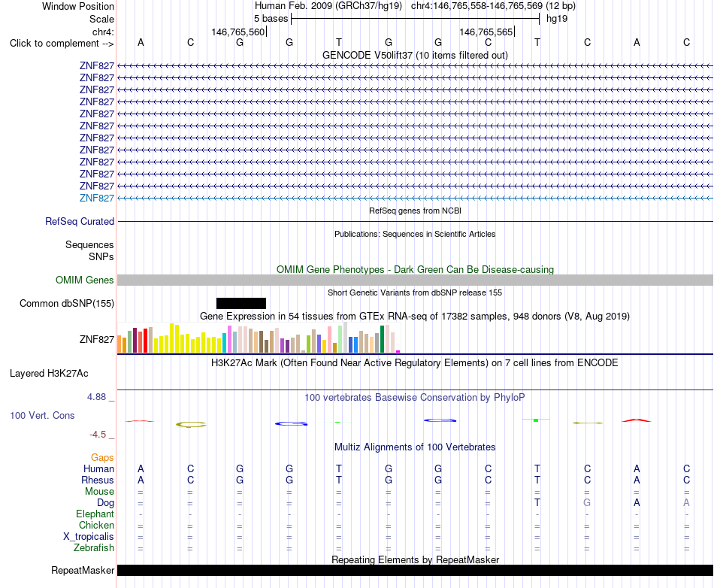Select the Zebrafish alignment row label
Viewport: 714px width, 588px height.
point(94,548)
